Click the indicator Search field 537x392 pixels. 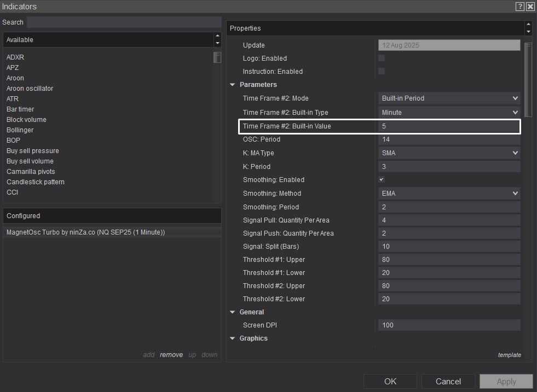(124, 22)
